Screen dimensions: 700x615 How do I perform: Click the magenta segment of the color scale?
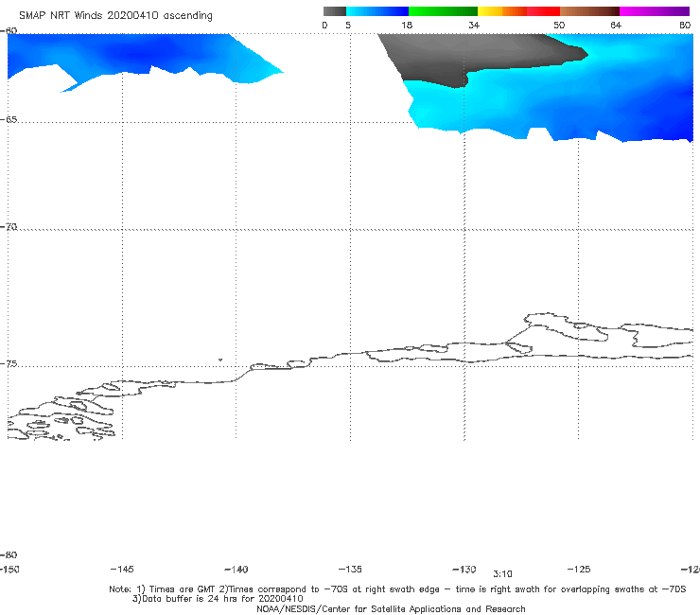pyautogui.click(x=654, y=11)
